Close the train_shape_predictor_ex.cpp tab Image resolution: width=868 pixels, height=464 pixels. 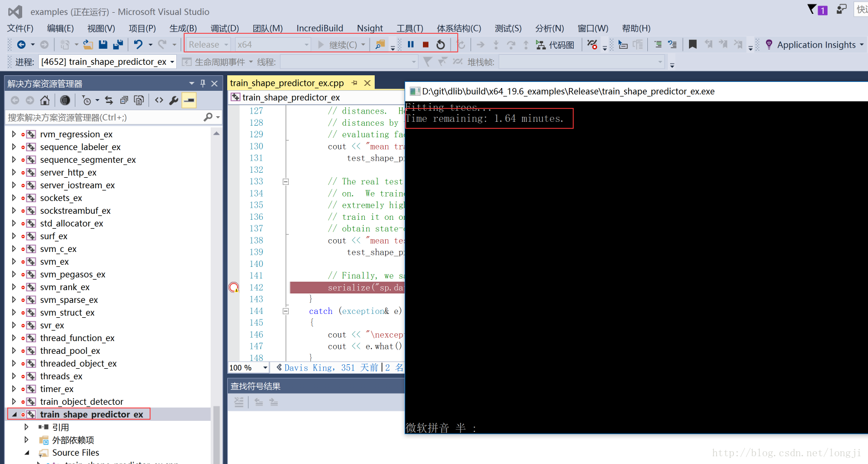point(367,83)
